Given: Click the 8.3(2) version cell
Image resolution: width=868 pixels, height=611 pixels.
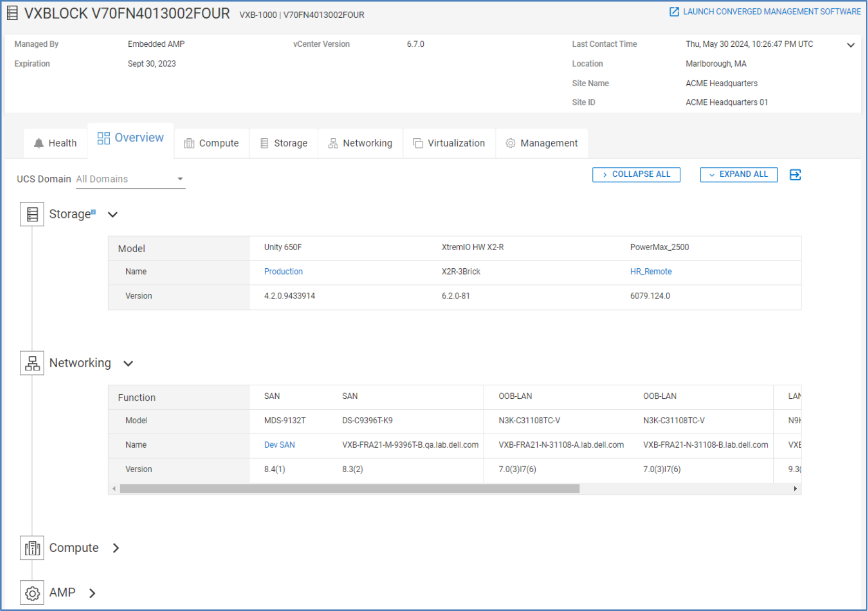Looking at the screenshot, I should (353, 470).
